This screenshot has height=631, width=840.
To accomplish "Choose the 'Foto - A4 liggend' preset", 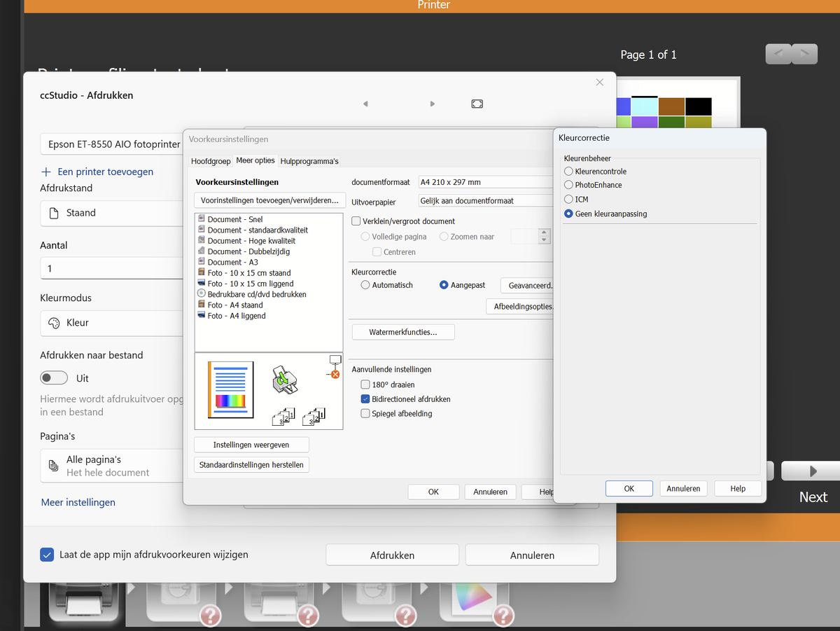I will (236, 316).
